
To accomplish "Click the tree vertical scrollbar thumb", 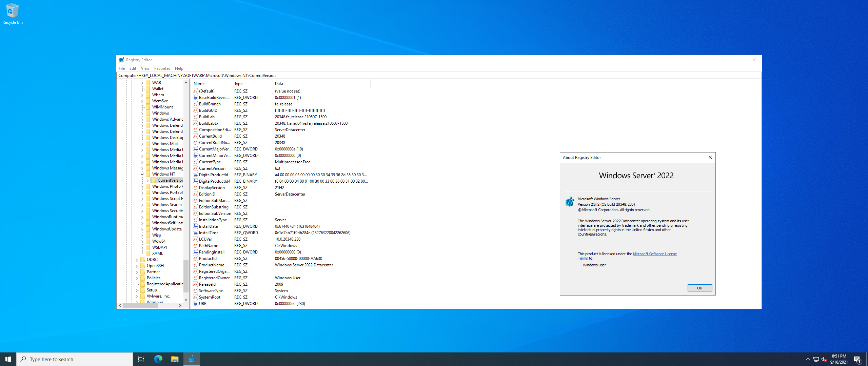I will [x=186, y=276].
